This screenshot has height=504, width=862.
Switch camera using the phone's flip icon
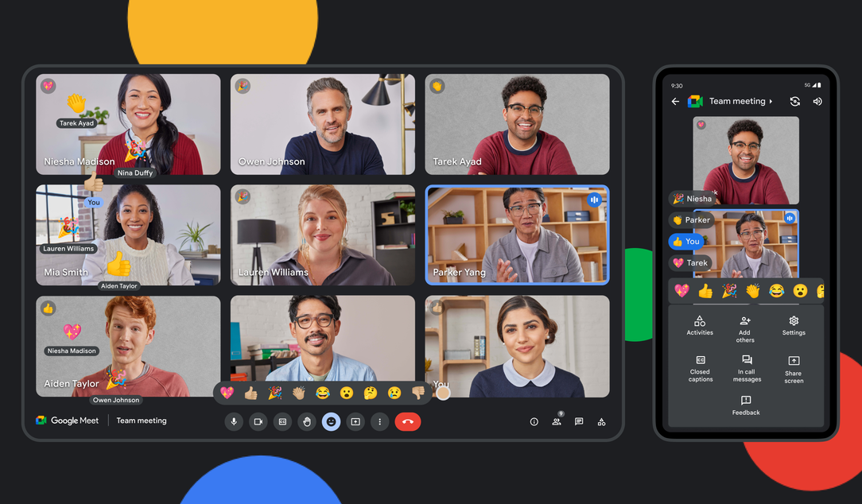[794, 102]
